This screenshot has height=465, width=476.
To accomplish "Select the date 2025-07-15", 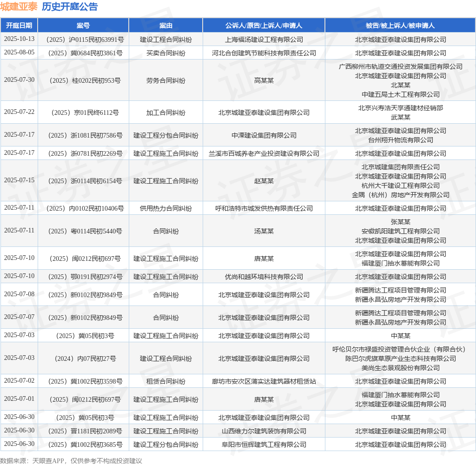I will 19,180.
